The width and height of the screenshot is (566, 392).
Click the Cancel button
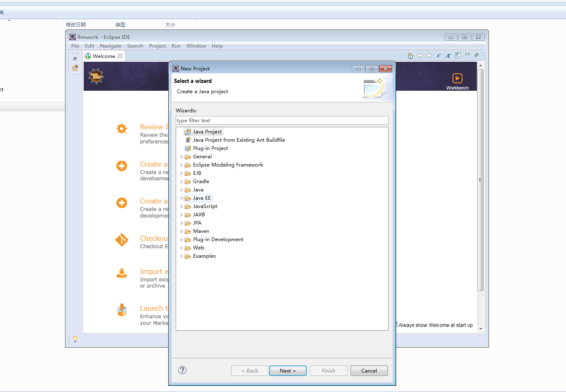pyautogui.click(x=369, y=370)
